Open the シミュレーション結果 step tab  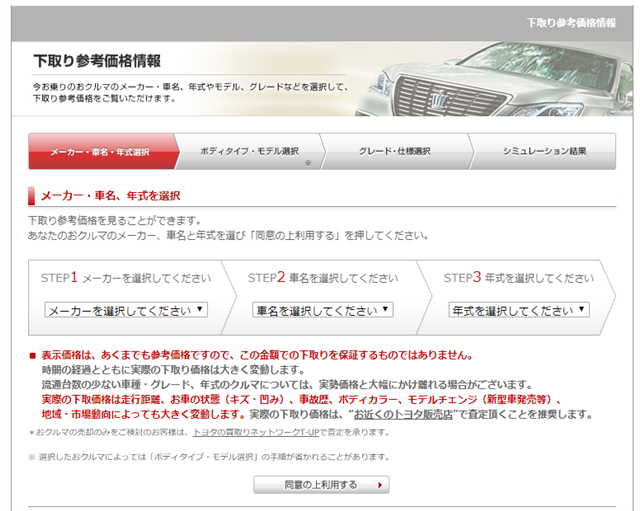point(544,152)
